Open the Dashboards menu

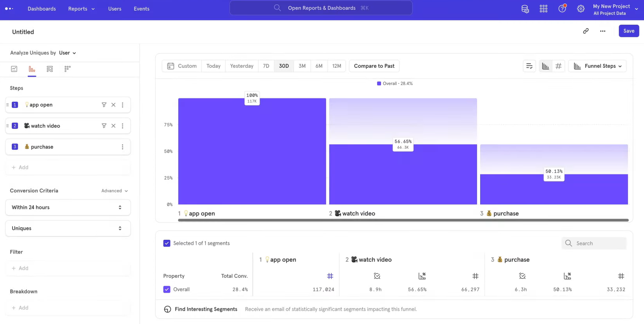pos(42,9)
